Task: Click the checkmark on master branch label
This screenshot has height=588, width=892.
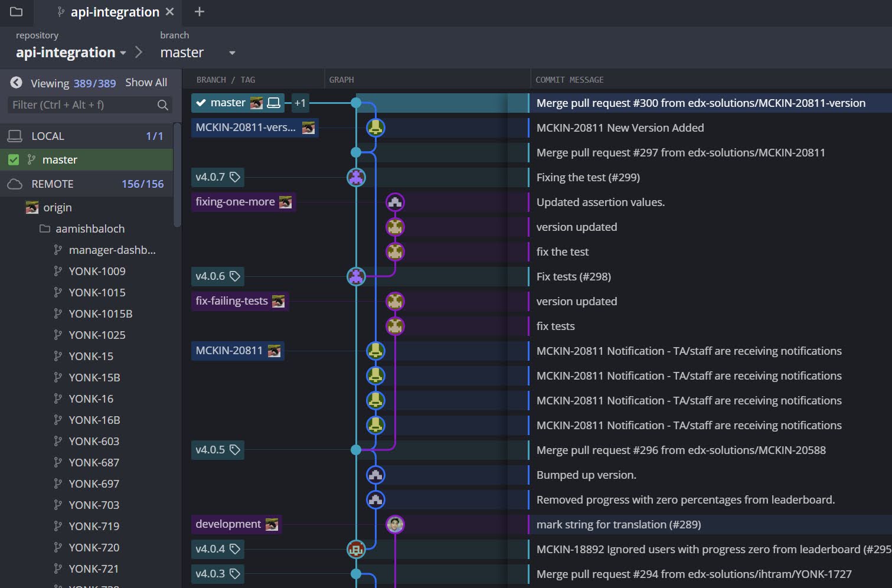Action: click(201, 103)
